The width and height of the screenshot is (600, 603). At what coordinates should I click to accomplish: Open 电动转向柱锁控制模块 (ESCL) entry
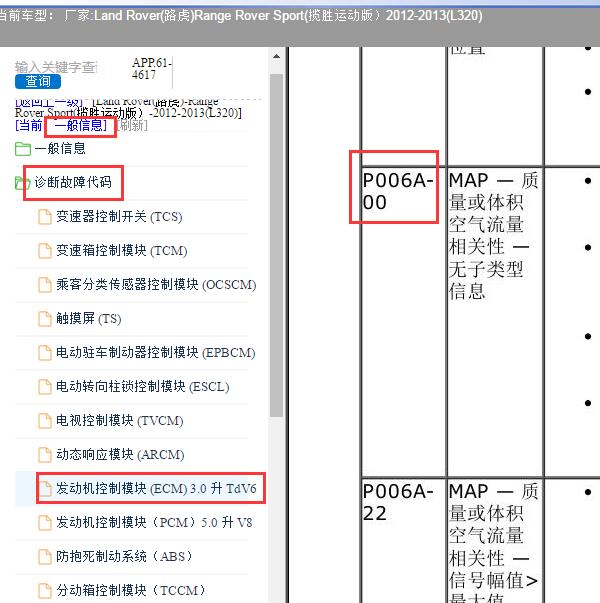(143, 386)
